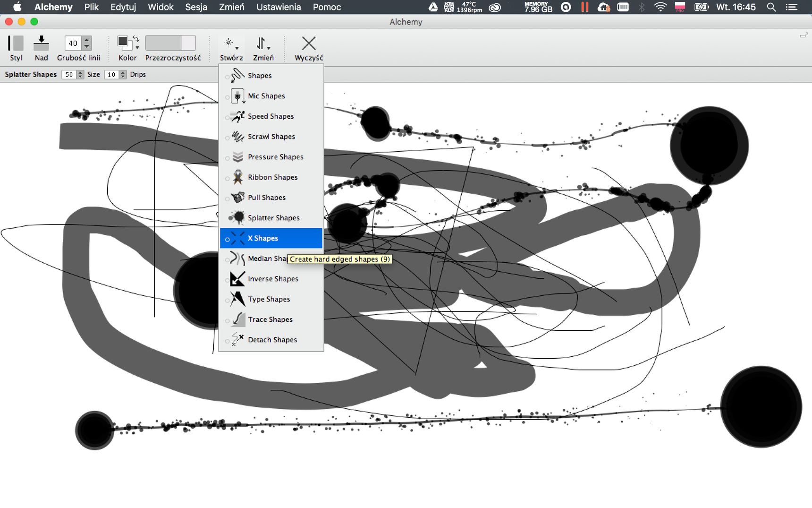This screenshot has height=508, width=812.
Task: Click the memory 7.96 GB indicator
Action: pyautogui.click(x=538, y=7)
